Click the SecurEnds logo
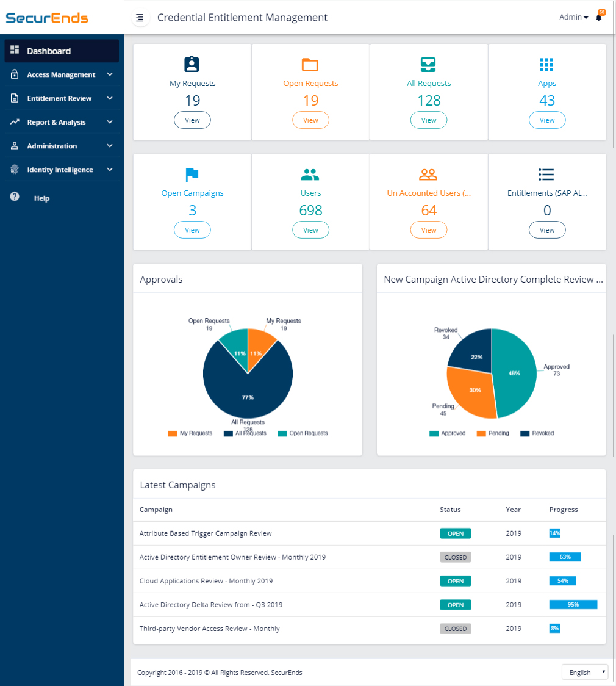Viewport: 616px width, 686px height. click(47, 18)
